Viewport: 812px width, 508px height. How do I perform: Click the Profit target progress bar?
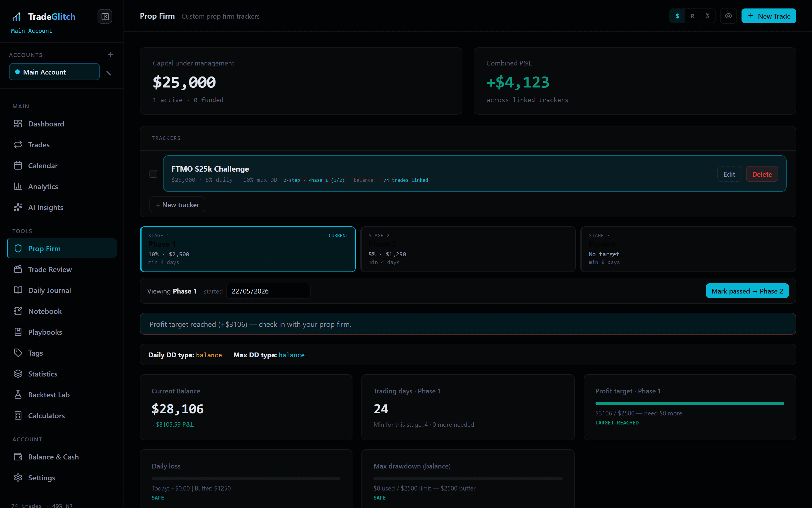click(690, 404)
